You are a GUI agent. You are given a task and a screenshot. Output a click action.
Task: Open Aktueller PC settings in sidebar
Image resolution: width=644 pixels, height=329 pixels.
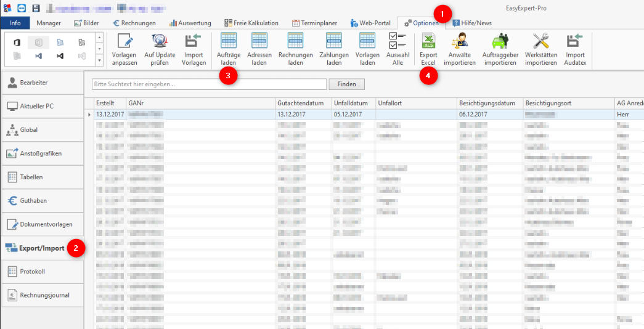point(42,106)
